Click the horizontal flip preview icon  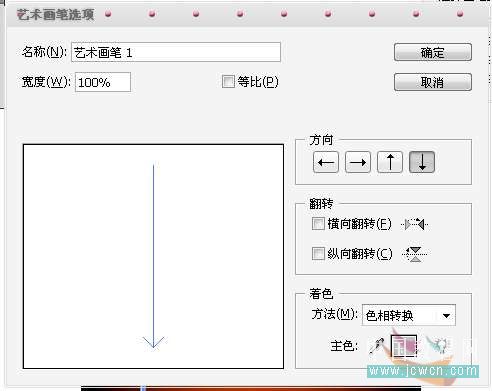[415, 224]
